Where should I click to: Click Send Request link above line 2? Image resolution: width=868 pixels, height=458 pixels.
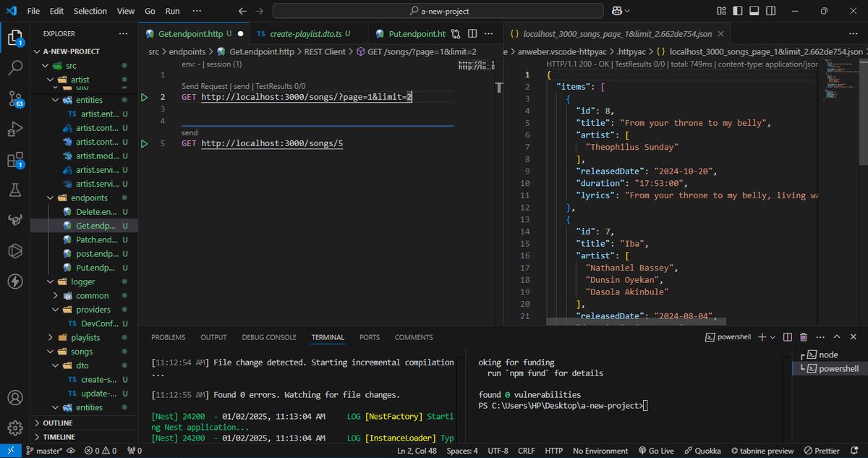[205, 85]
